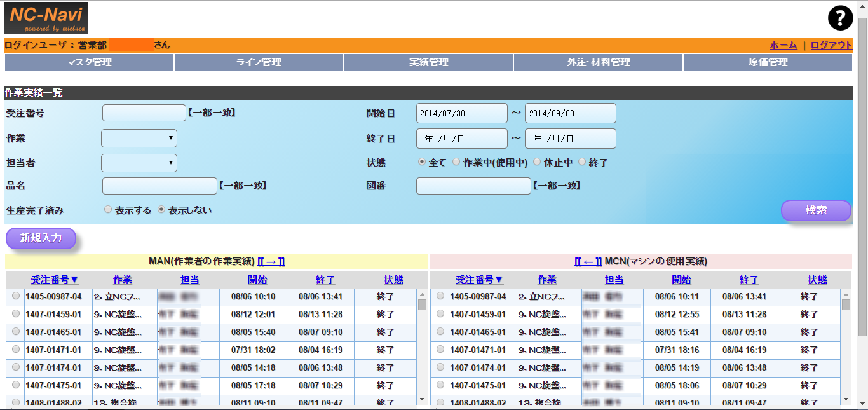The width and height of the screenshot is (868, 410).
Task: Select MAN row 1407-01459-01 radio button
Action: pos(16,313)
